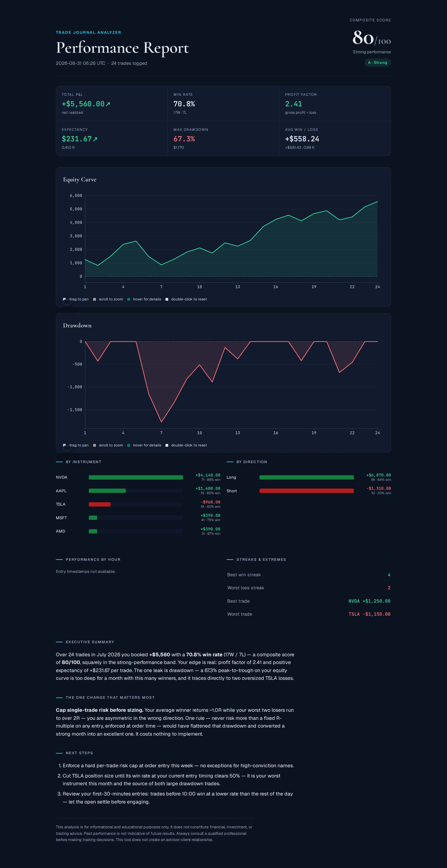Click the Next Steps section heading
The image size is (447, 868).
click(x=79, y=753)
